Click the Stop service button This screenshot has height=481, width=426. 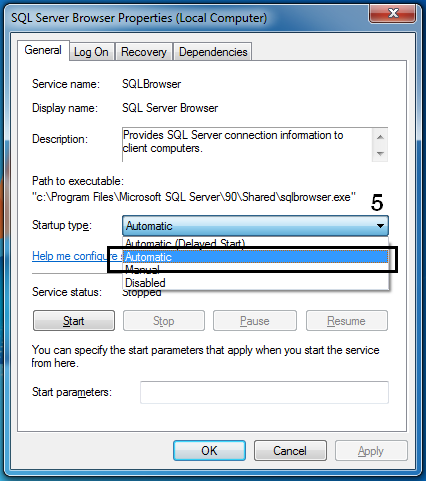coord(164,321)
